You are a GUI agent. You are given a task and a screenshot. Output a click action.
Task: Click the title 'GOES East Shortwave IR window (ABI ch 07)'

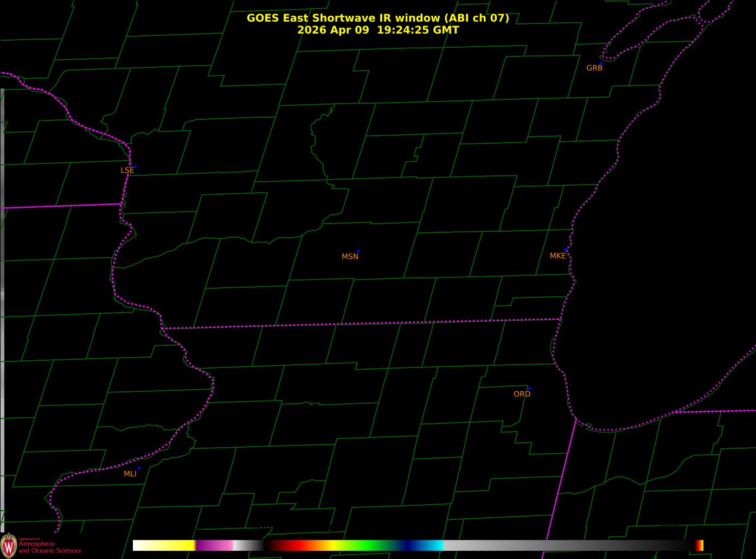pyautogui.click(x=378, y=18)
